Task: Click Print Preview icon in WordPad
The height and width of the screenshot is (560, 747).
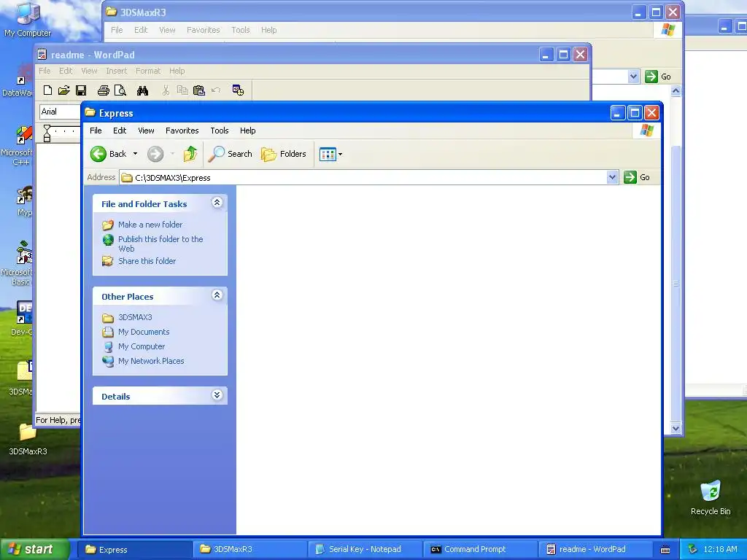Action: [120, 90]
